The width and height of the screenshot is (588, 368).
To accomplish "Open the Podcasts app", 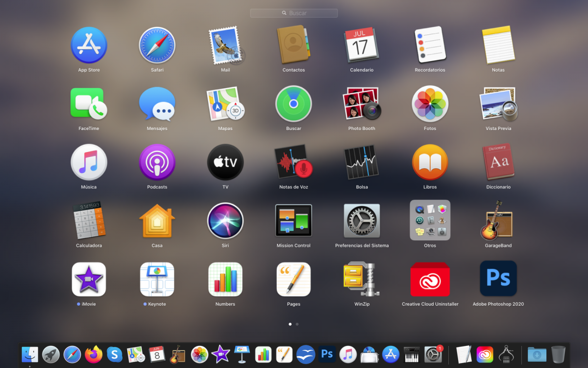I will click(157, 162).
